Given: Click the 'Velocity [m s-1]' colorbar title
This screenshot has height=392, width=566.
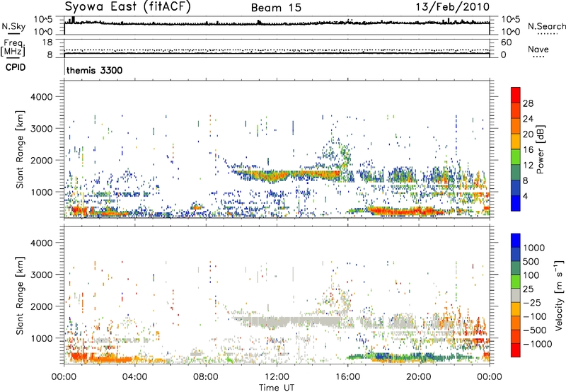Looking at the screenshot, I should [x=559, y=295].
